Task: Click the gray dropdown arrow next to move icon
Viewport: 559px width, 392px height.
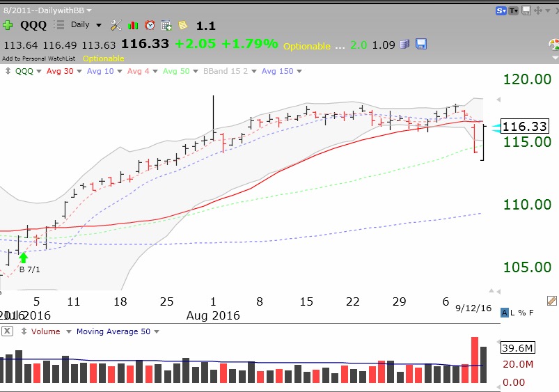Action: tap(548, 10)
